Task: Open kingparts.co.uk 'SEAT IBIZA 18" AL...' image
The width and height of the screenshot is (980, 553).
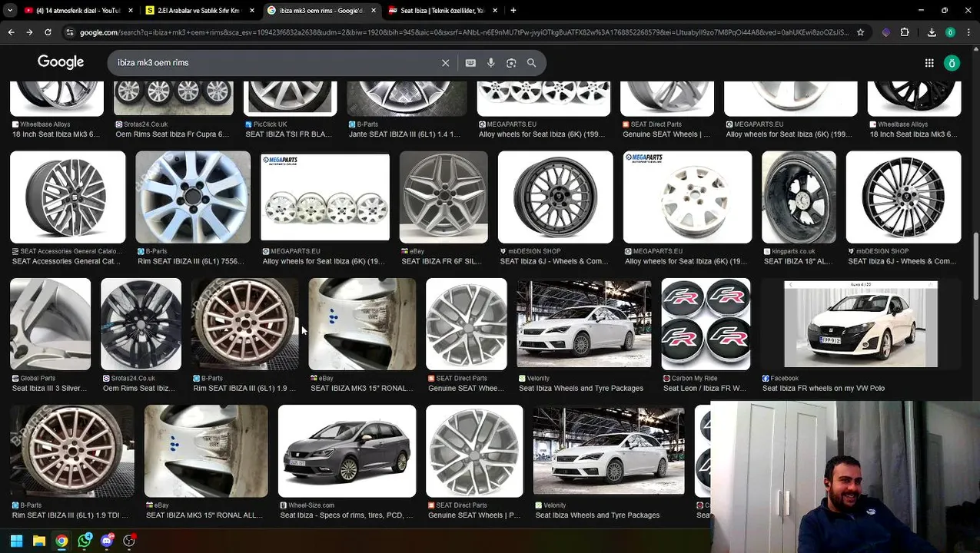Action: (799, 197)
